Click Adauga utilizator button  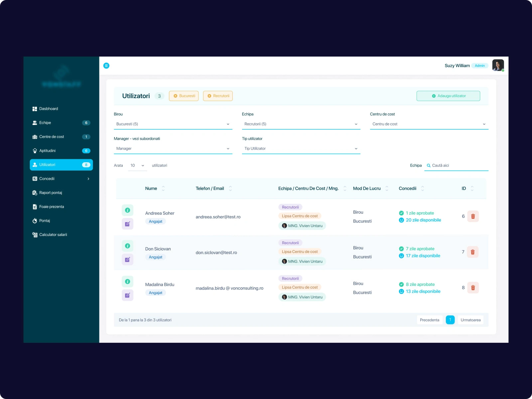(x=448, y=96)
